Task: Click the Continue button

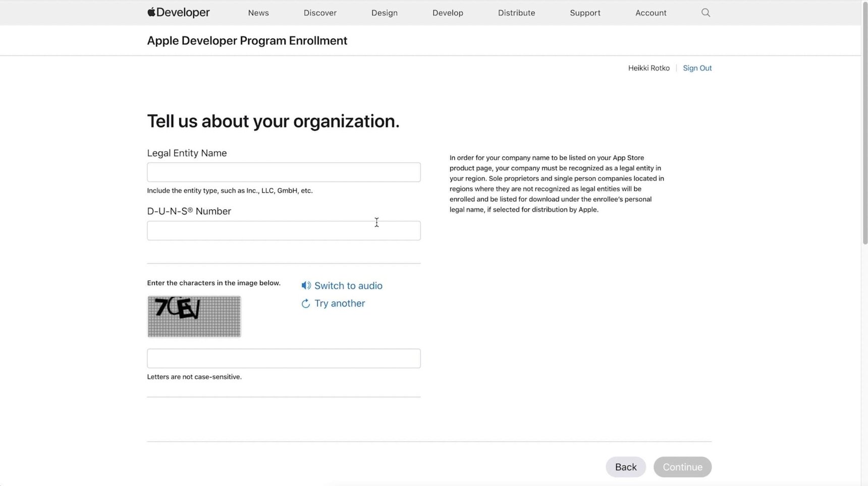Action: (682, 466)
